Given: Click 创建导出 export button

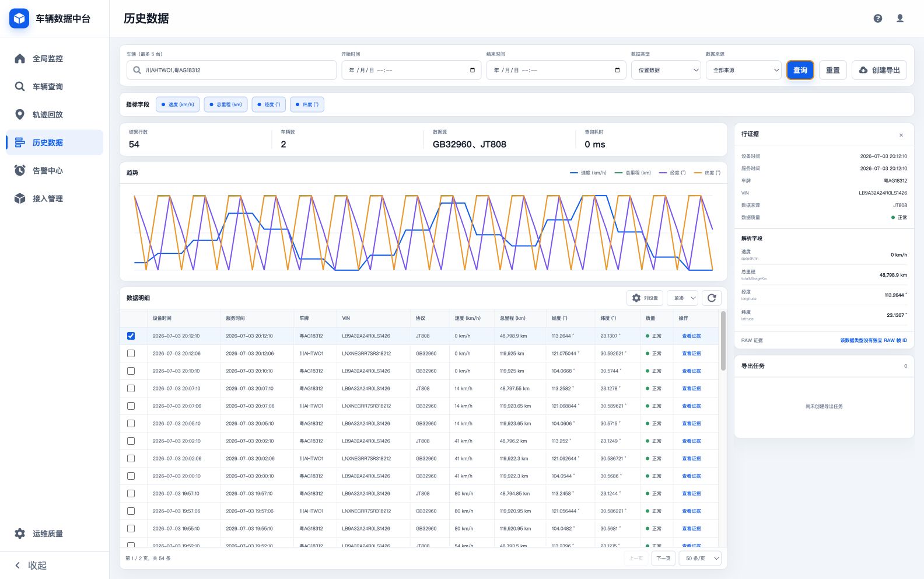Looking at the screenshot, I should 879,70.
